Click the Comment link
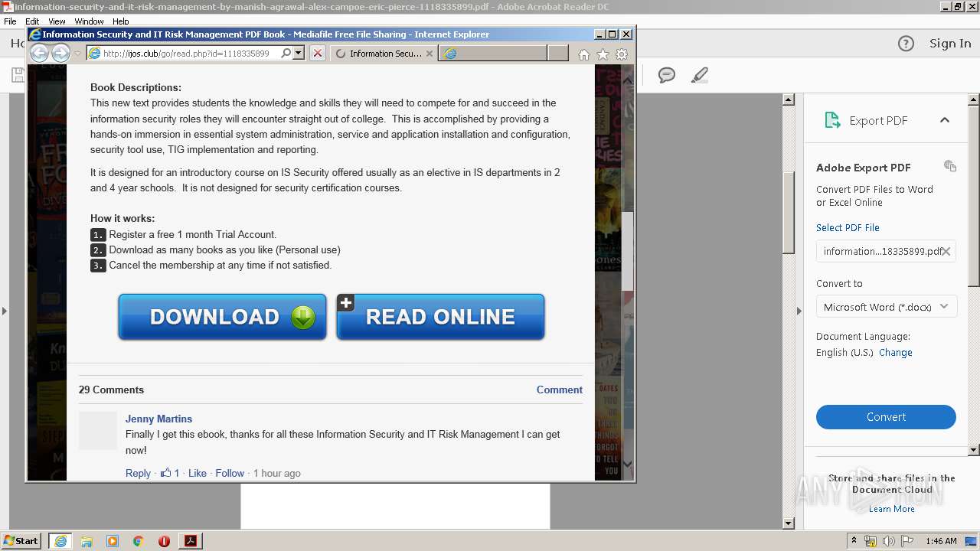This screenshot has height=551, width=980. 559,390
